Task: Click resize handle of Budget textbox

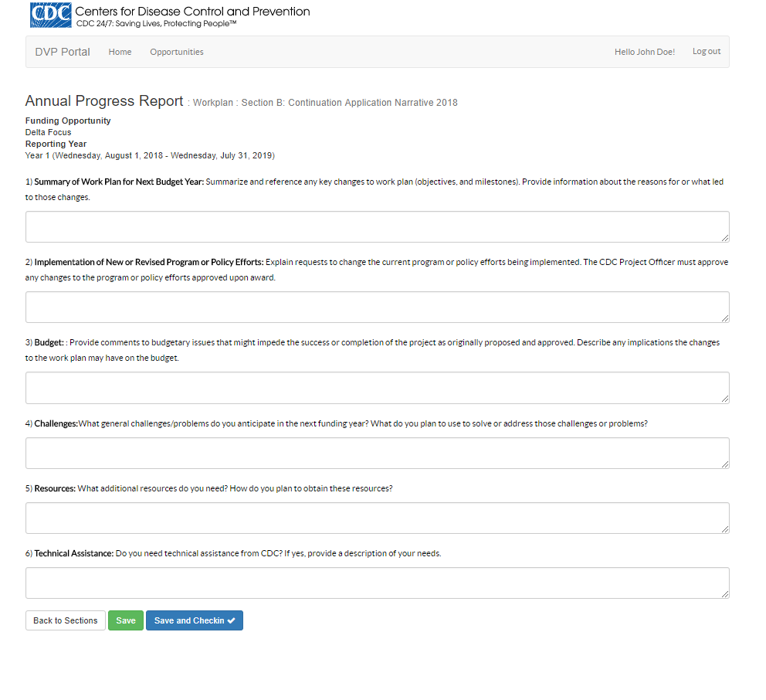Action: click(x=725, y=399)
